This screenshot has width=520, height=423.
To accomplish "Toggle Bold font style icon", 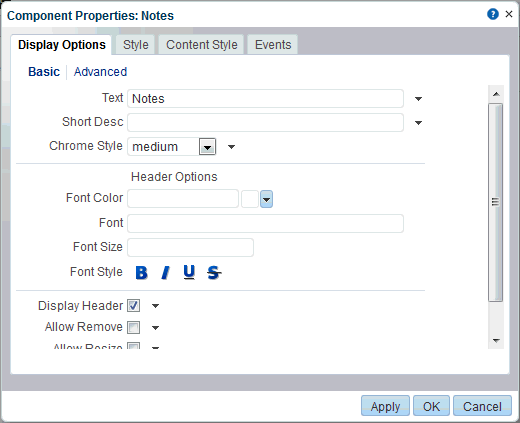I will [141, 273].
